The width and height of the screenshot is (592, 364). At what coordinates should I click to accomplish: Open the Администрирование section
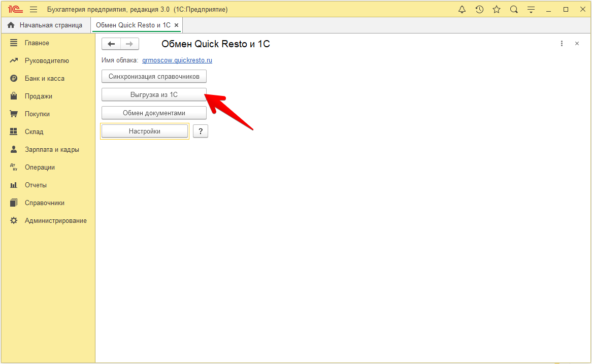click(48, 220)
